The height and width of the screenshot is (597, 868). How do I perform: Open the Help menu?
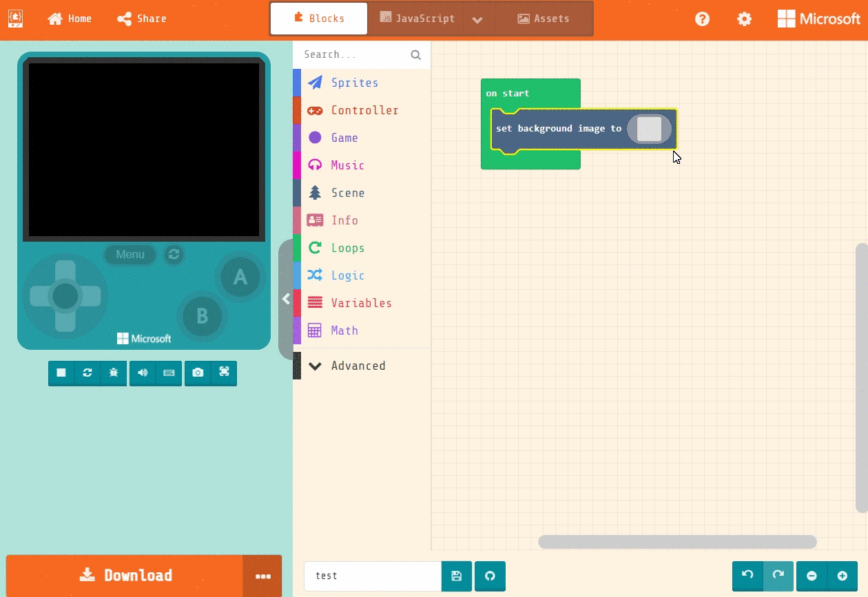click(702, 19)
